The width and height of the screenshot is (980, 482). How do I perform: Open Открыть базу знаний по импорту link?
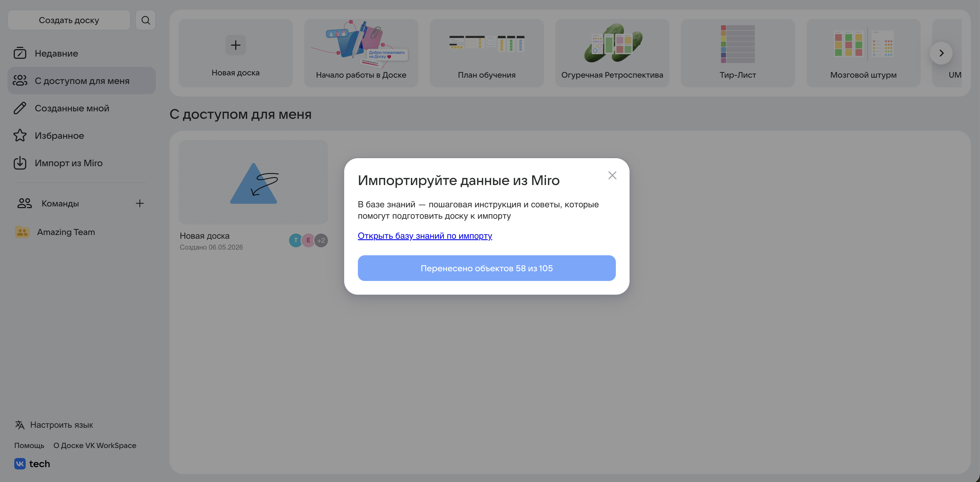pyautogui.click(x=425, y=236)
